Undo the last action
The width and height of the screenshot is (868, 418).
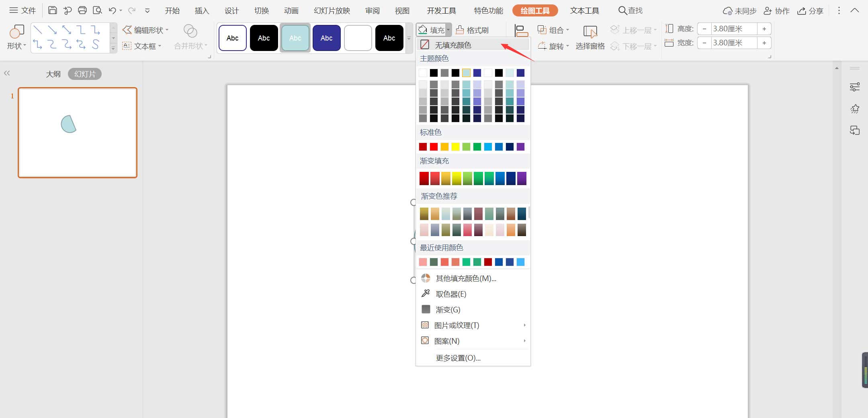113,10
